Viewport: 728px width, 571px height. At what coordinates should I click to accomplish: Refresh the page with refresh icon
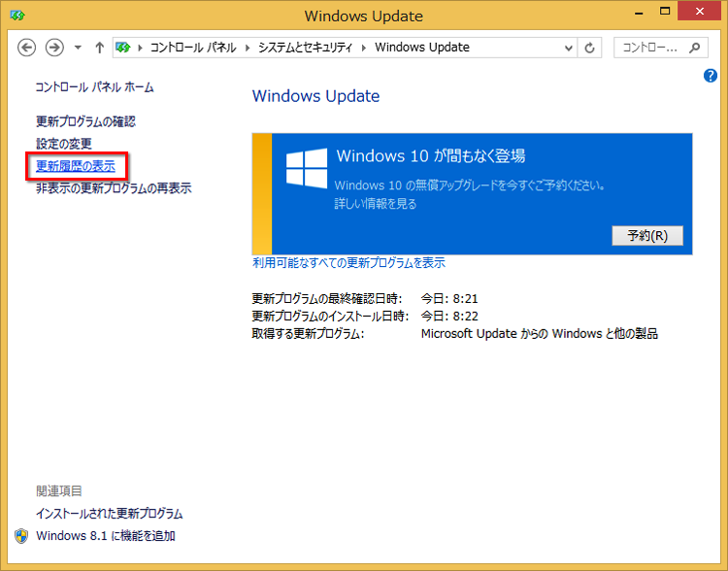point(589,48)
